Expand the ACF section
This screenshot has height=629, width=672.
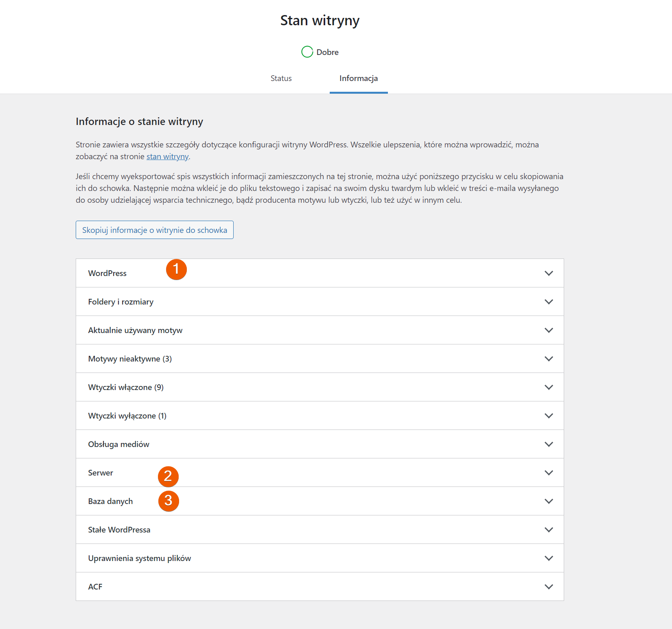coord(320,587)
